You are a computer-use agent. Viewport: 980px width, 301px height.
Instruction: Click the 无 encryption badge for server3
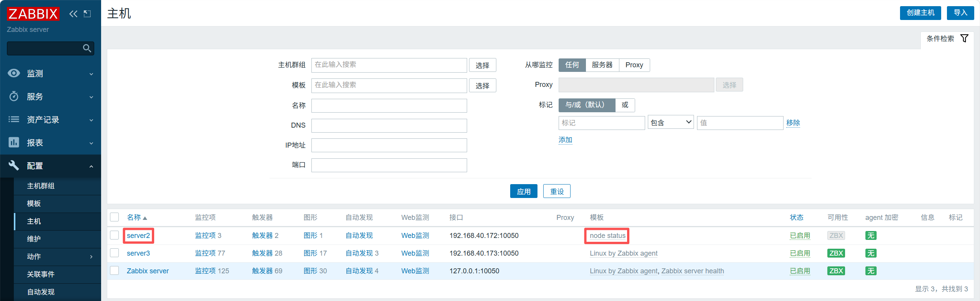click(871, 253)
